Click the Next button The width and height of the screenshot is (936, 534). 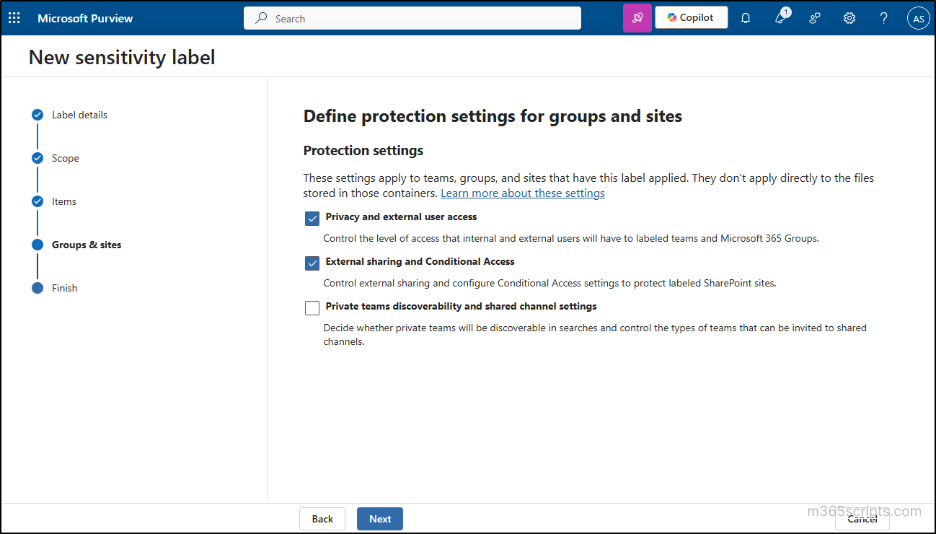(380, 518)
